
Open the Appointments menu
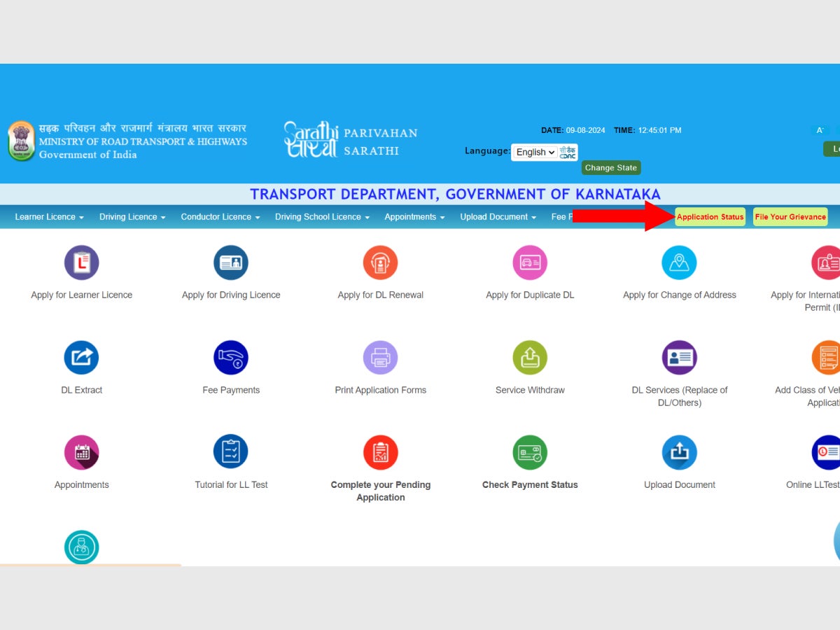point(414,217)
